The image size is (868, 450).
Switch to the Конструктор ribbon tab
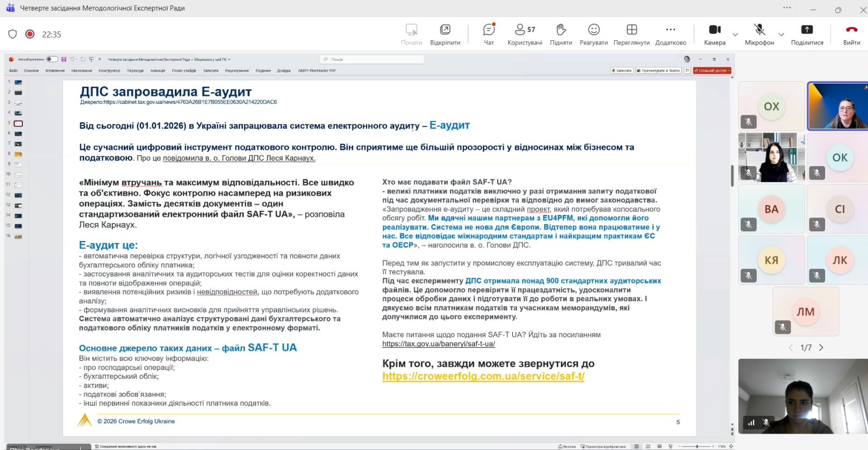tap(110, 71)
